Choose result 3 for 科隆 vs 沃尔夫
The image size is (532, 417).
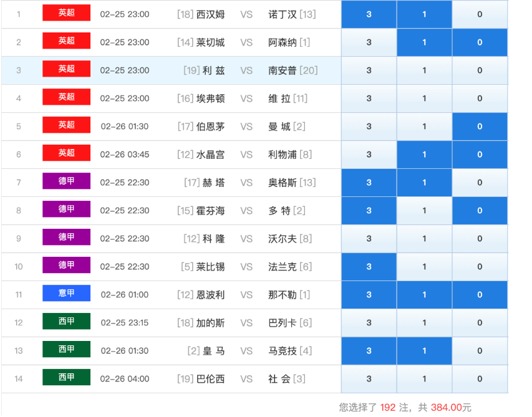(x=369, y=239)
